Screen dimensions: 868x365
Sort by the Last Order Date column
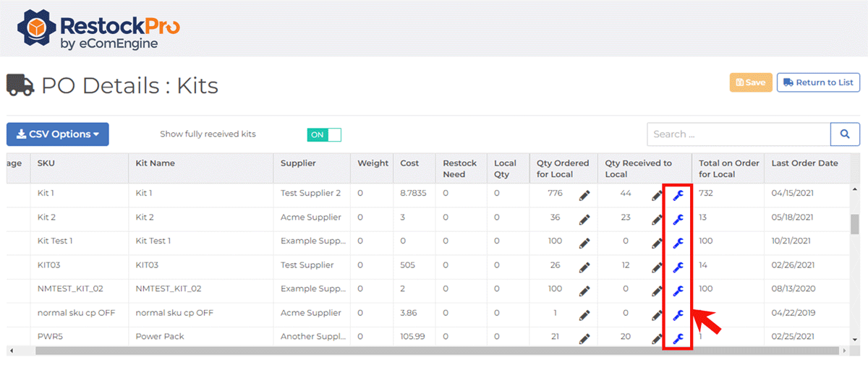pos(804,163)
